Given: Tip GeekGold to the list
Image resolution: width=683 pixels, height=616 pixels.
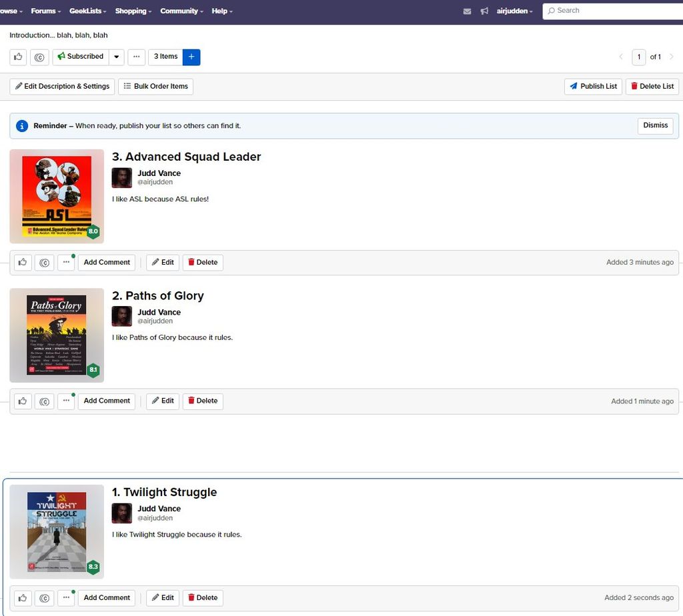Looking at the screenshot, I should pyautogui.click(x=39, y=57).
